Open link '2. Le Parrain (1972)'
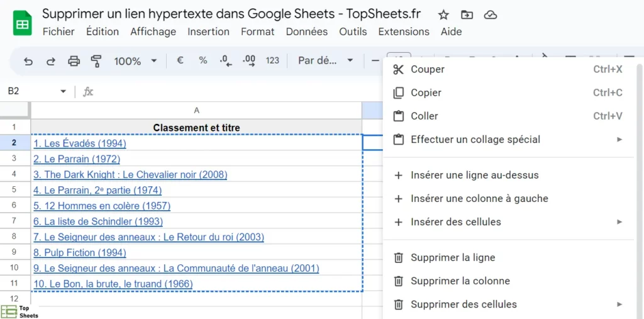Viewport: 644px width, 319px height. coord(77,159)
